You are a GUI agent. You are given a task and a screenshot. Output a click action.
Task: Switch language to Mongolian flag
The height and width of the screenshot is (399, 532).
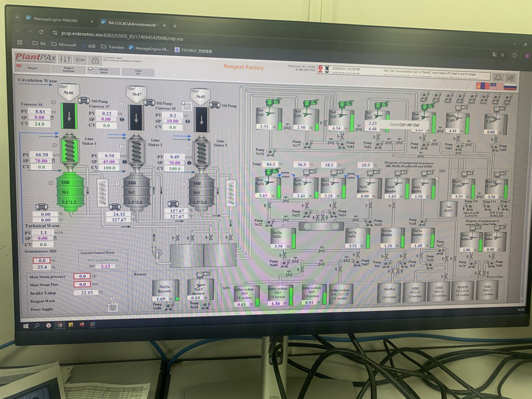coord(482,86)
